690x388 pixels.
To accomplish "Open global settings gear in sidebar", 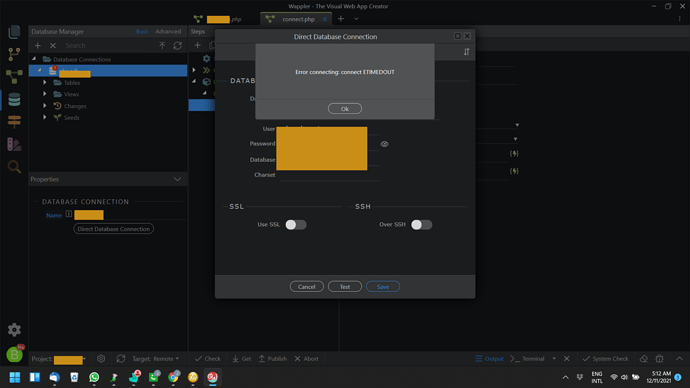I will [14, 329].
